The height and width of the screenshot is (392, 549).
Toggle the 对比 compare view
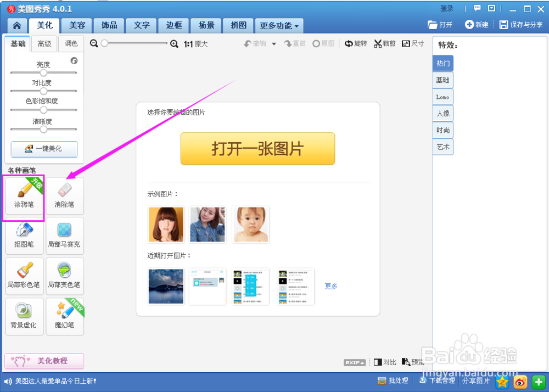point(385,362)
